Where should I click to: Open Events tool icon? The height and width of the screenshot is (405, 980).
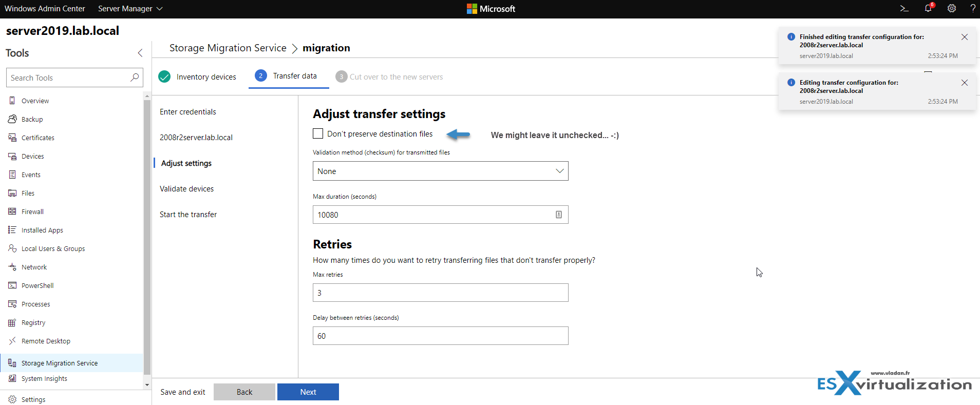click(12, 175)
